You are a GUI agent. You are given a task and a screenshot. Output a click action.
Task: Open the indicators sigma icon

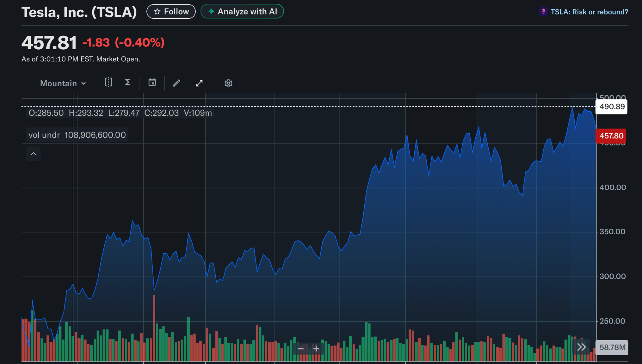[128, 82]
